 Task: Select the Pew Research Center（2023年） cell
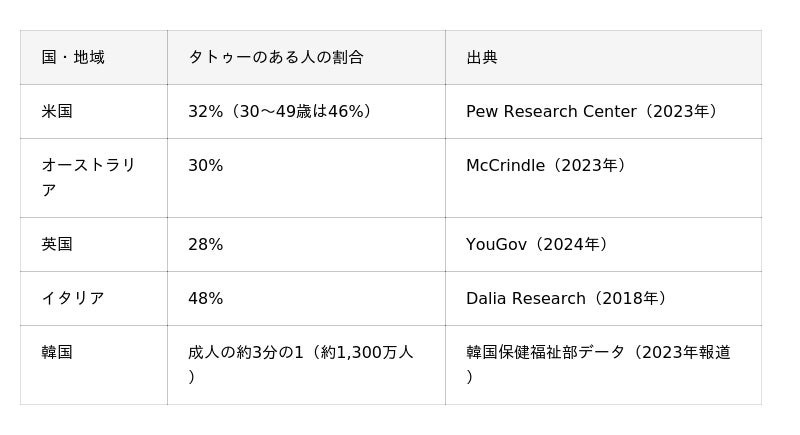(x=604, y=111)
